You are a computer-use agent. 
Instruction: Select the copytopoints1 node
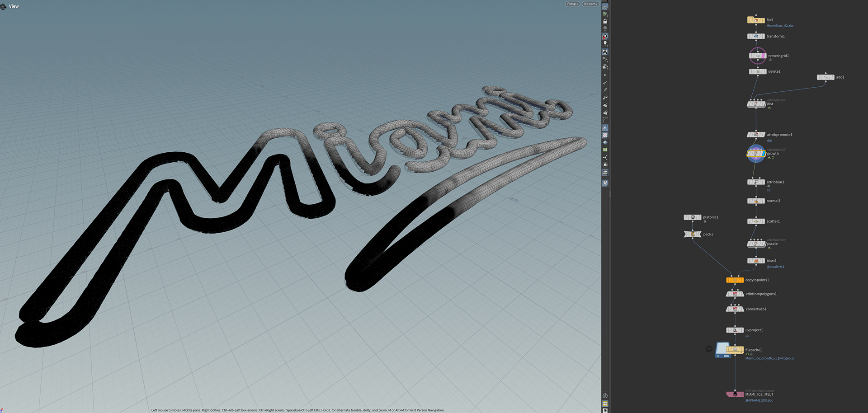point(735,280)
